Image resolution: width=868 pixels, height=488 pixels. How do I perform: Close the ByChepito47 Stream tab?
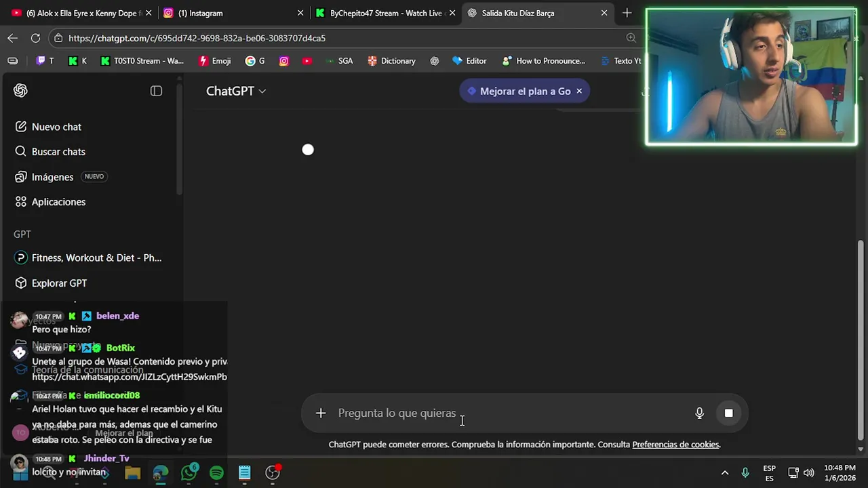click(x=452, y=13)
